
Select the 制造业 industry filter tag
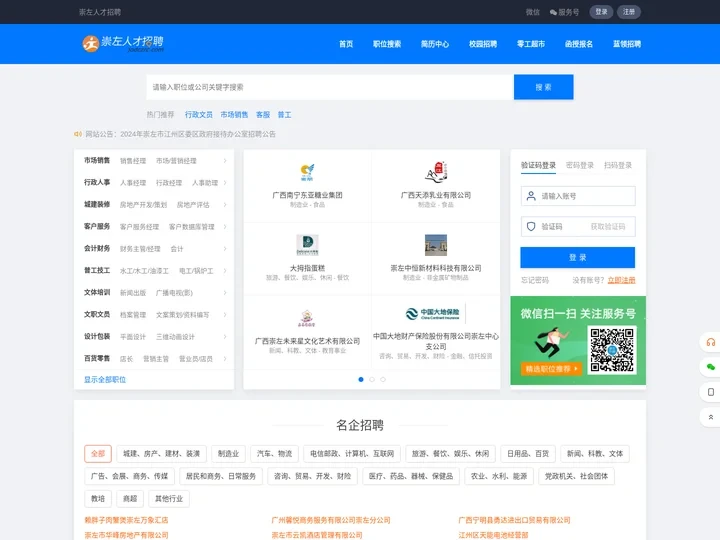pos(228,454)
